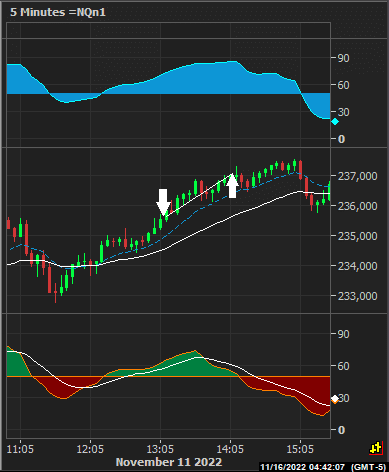Click the 'November 11 2022' date label
Viewport: 389px width, 472px height.
coord(169,462)
